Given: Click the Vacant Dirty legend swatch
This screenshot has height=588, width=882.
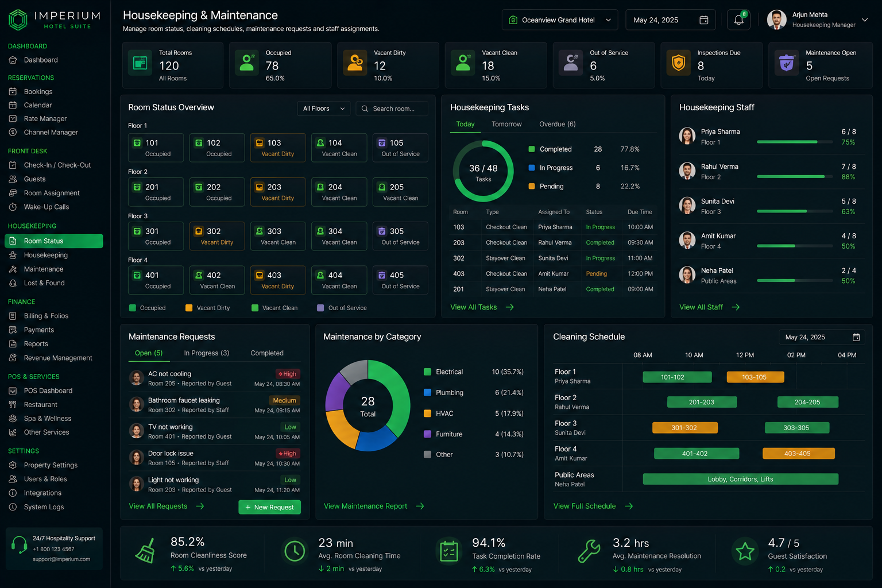Looking at the screenshot, I should [x=189, y=308].
